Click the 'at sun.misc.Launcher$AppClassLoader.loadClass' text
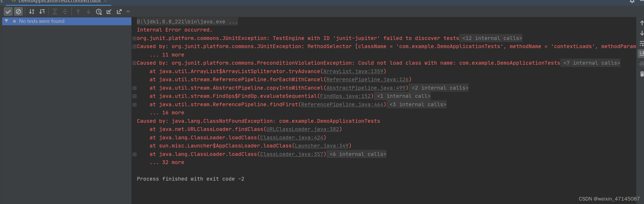Image resolution: width=644 pixels, height=204 pixels. (x=221, y=146)
